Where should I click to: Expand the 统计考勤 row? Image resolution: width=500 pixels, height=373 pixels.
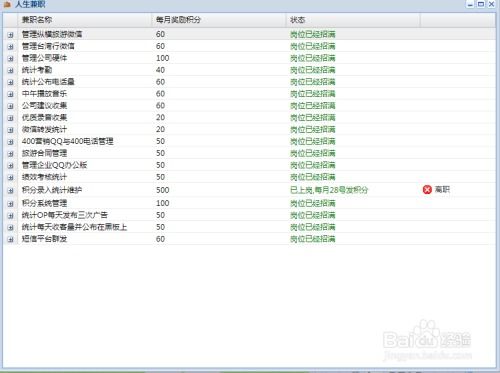[x=10, y=70]
